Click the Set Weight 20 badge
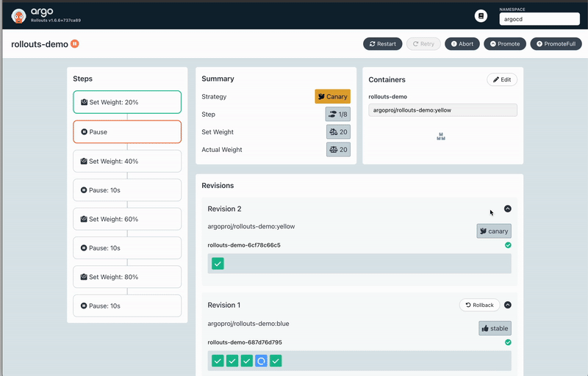The width and height of the screenshot is (588, 376). pos(338,132)
